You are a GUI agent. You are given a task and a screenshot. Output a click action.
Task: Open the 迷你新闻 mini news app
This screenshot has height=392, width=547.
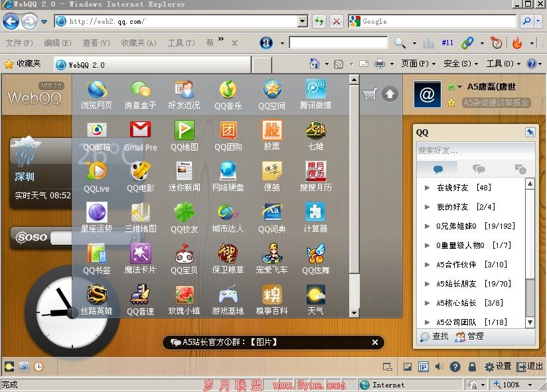click(x=184, y=177)
